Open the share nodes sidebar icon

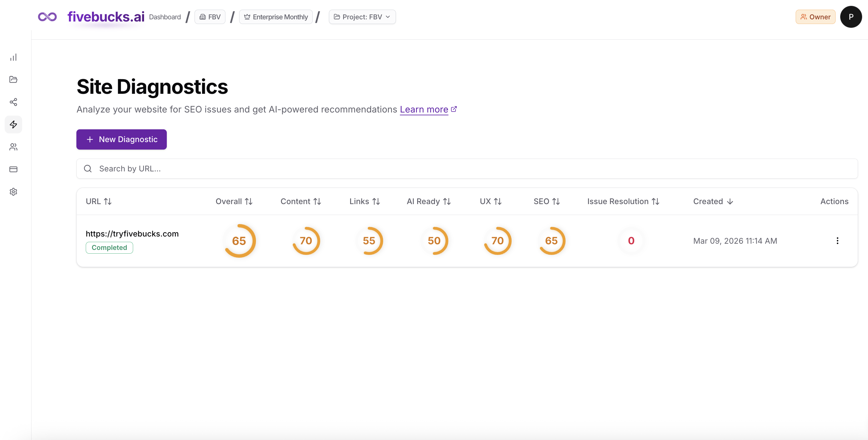tap(13, 102)
